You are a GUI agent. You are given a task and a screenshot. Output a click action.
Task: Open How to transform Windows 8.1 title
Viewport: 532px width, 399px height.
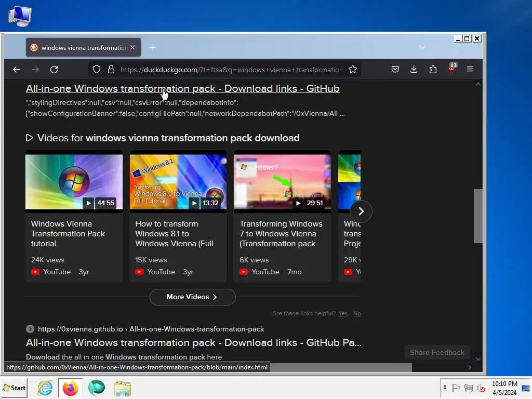[x=174, y=234]
